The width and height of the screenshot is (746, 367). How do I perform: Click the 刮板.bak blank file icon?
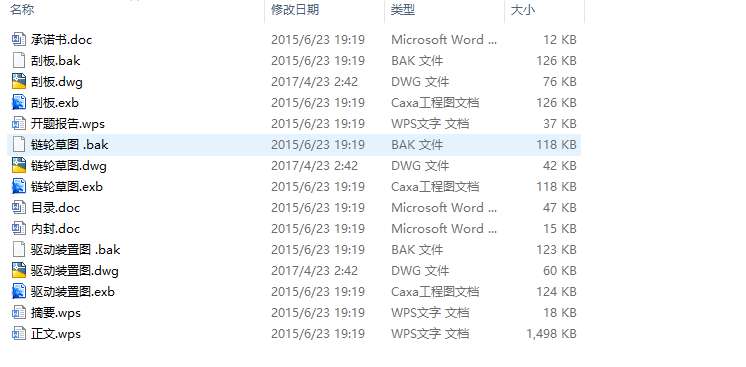(x=19, y=60)
